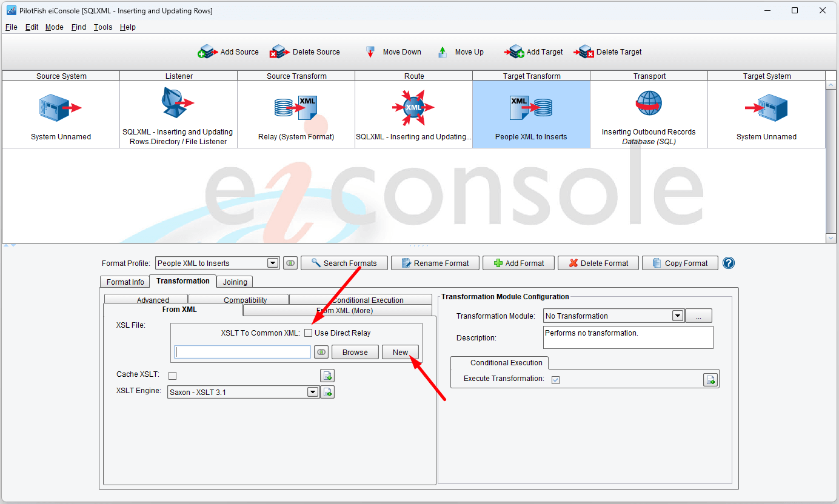Click the green icon next to XSL file field
The height and width of the screenshot is (504, 839).
pos(321,352)
